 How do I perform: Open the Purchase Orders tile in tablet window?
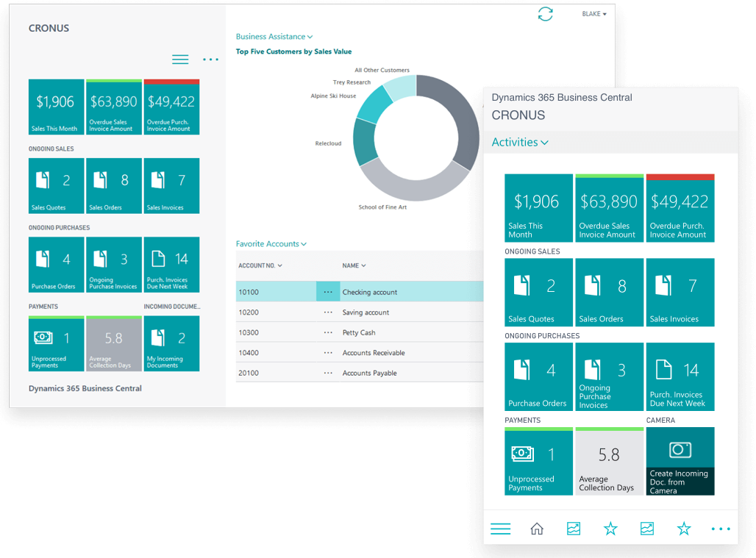pyautogui.click(x=56, y=265)
